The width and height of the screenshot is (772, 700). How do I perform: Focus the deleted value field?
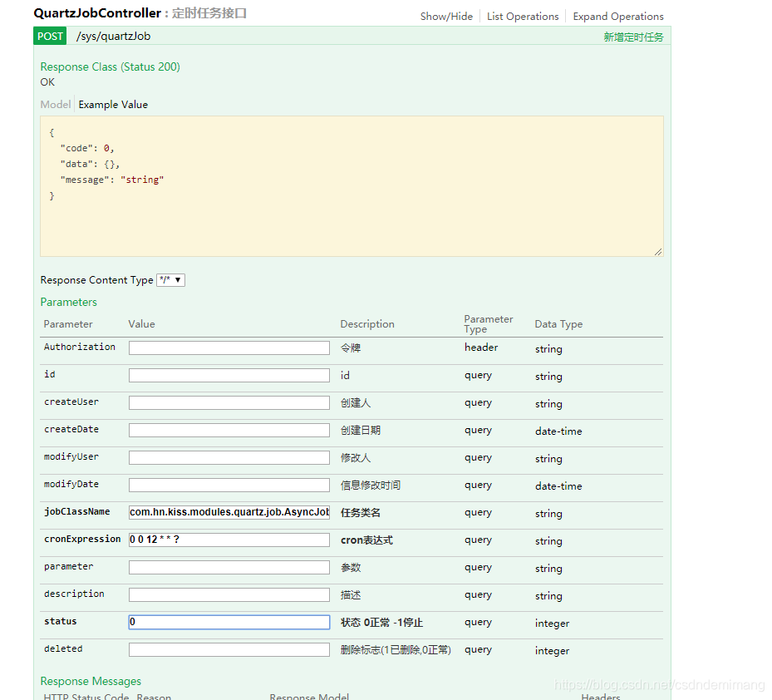tap(229, 650)
